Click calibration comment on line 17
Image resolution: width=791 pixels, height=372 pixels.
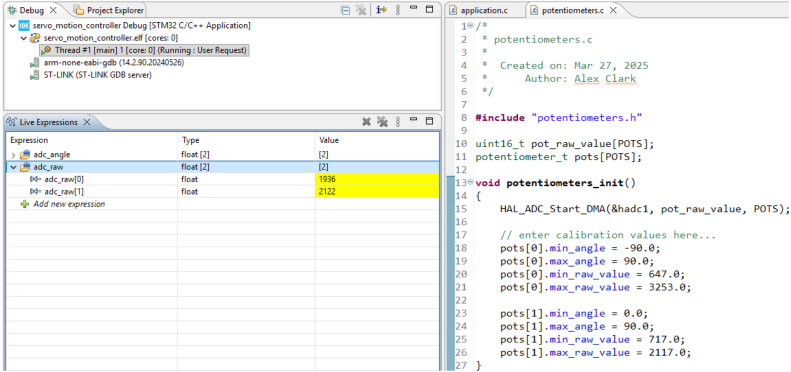coord(608,235)
